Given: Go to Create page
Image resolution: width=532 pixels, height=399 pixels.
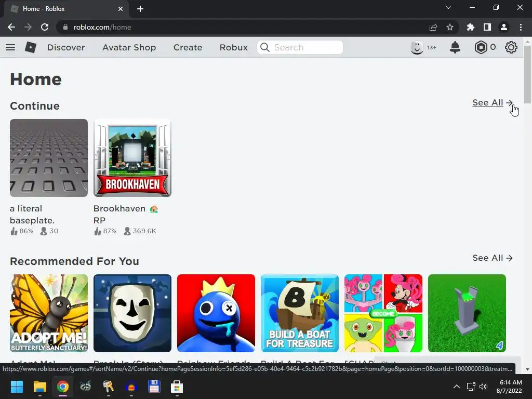Looking at the screenshot, I should [188, 47].
